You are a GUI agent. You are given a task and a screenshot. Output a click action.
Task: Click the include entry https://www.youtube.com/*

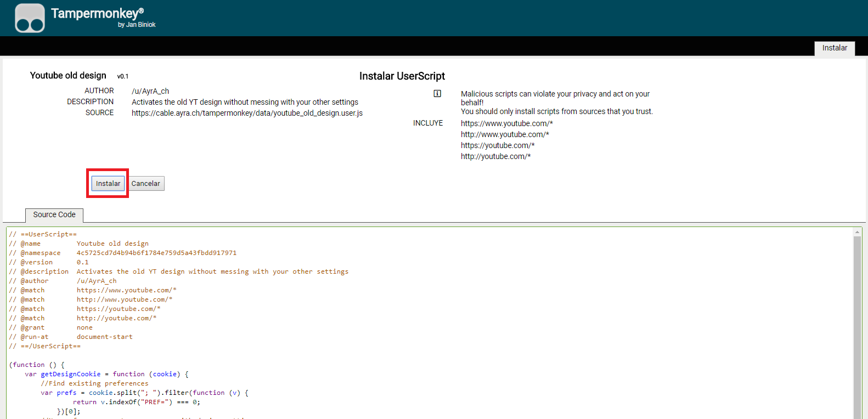click(x=507, y=123)
